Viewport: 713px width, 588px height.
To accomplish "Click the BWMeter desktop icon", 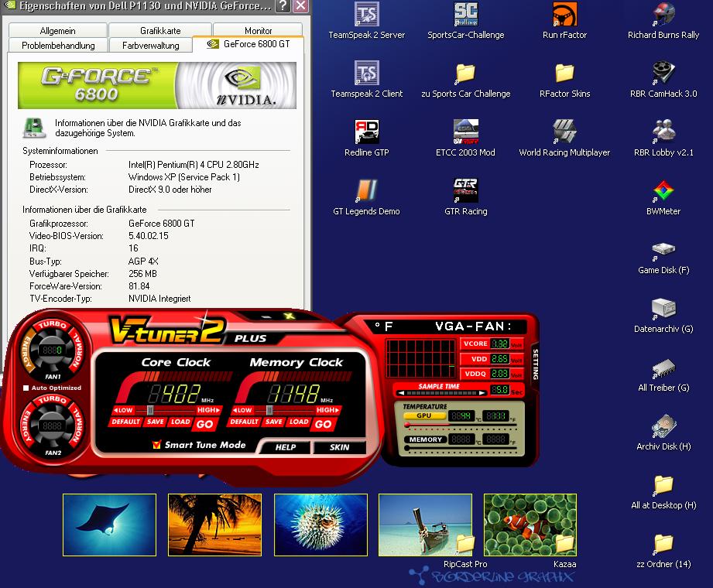I will pyautogui.click(x=663, y=190).
